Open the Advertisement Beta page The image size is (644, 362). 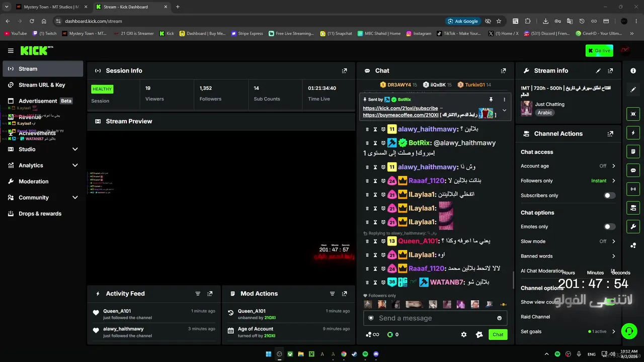coord(43,101)
